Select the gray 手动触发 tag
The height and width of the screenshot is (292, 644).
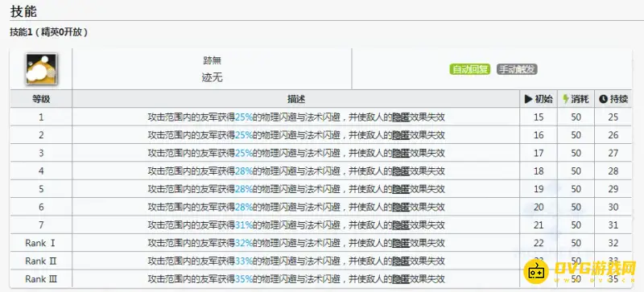(x=517, y=69)
